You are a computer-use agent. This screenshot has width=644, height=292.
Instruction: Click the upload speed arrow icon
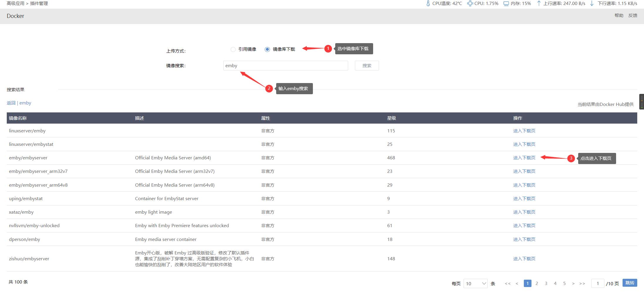tap(539, 3)
